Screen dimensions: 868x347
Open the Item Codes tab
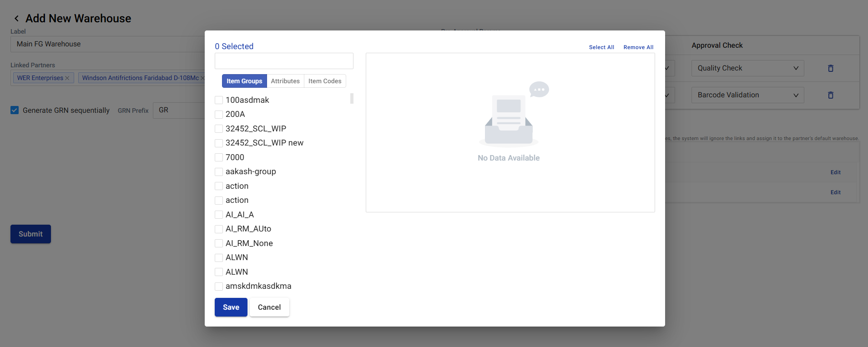[x=324, y=81]
